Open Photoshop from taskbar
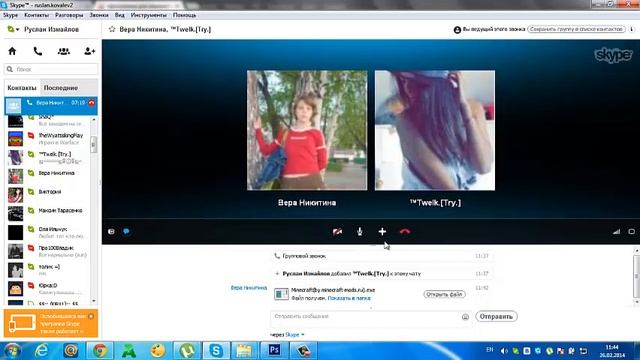This screenshot has width=640, height=360. [274, 351]
